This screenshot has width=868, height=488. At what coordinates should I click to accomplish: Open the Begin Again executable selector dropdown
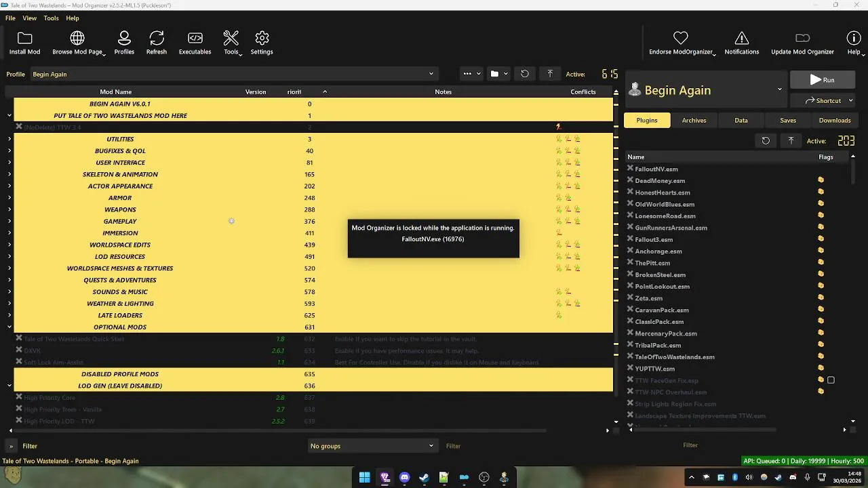706,89
